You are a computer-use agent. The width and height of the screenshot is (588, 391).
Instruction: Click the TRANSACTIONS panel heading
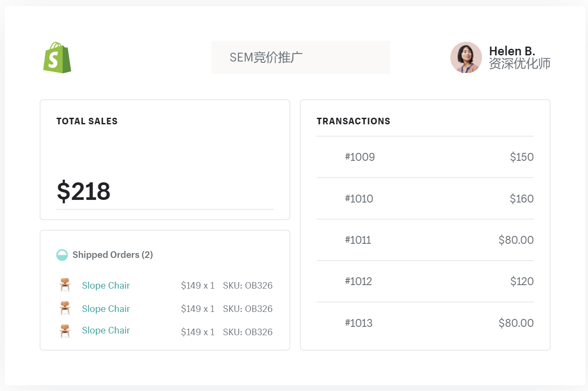click(x=353, y=121)
